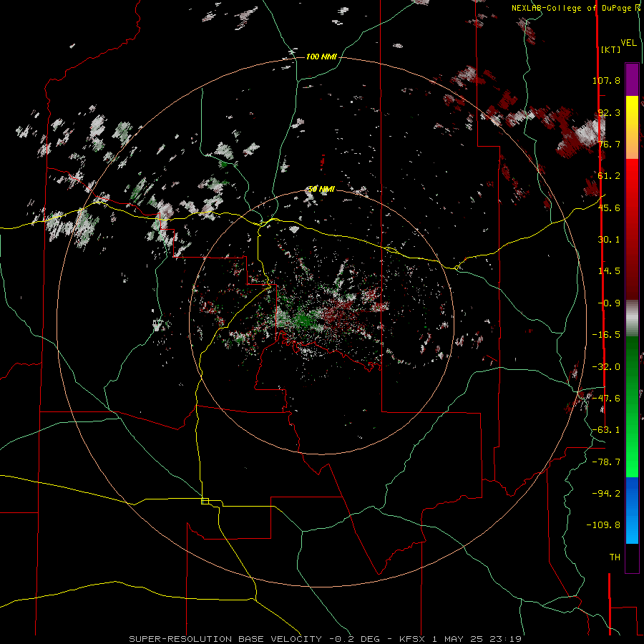Click the -78.7 velocity scale value
The width and height of the screenshot is (644, 644).
[606, 462]
